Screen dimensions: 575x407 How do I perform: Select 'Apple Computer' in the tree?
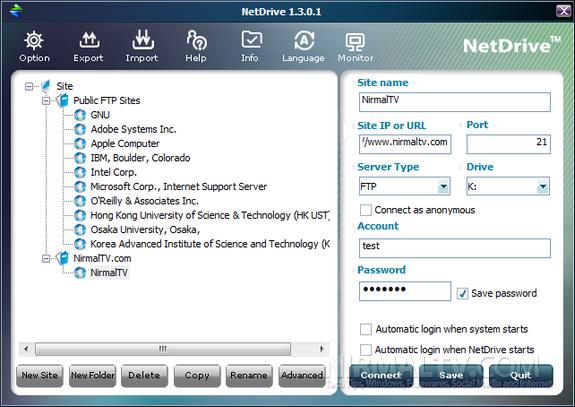coord(125,144)
